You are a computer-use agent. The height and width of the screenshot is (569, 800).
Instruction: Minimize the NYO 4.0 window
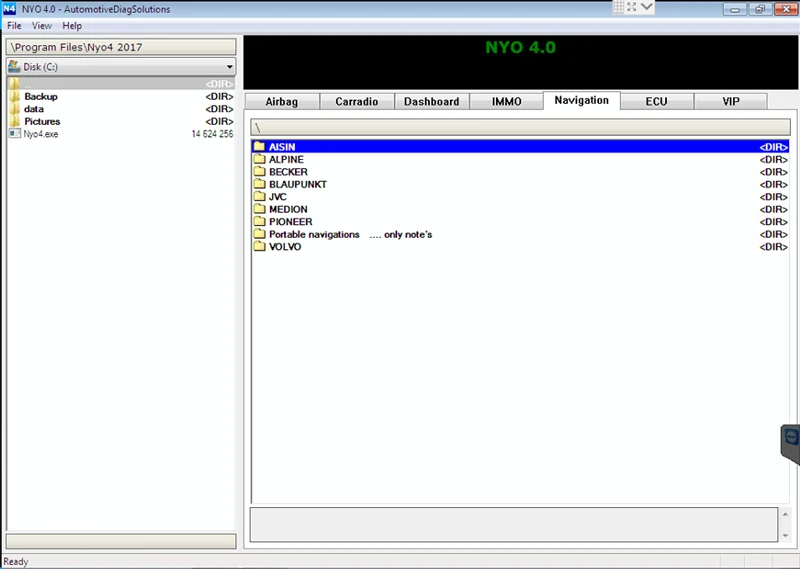[x=735, y=9]
